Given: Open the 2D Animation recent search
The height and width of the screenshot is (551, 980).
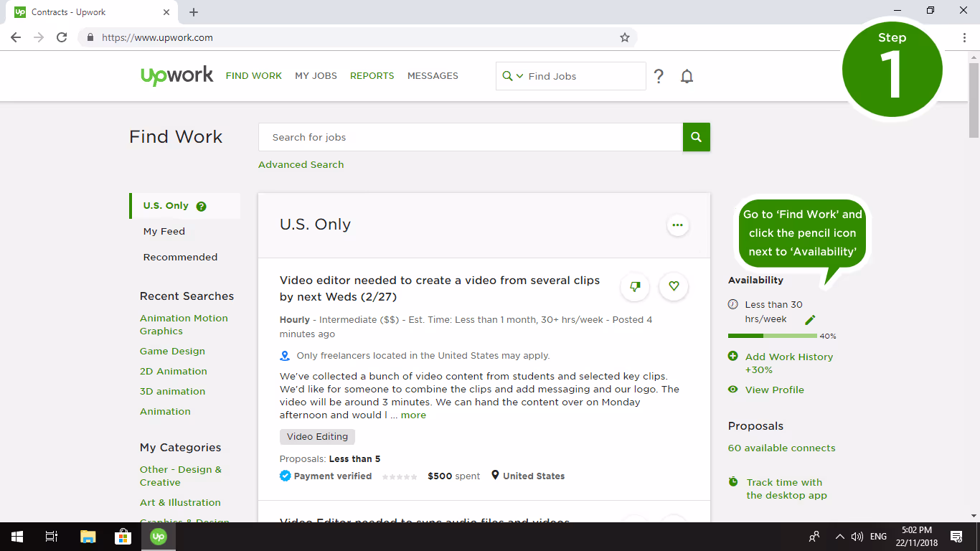Looking at the screenshot, I should (x=174, y=372).
